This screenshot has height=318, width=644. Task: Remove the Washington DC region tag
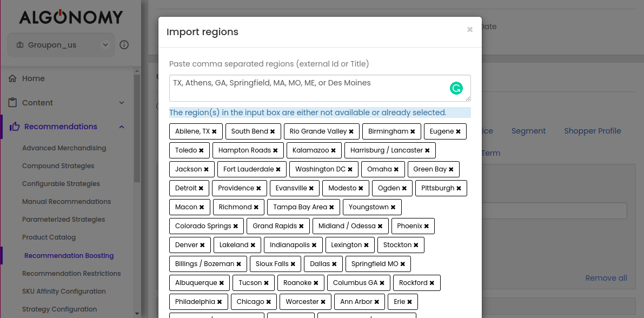point(350,169)
